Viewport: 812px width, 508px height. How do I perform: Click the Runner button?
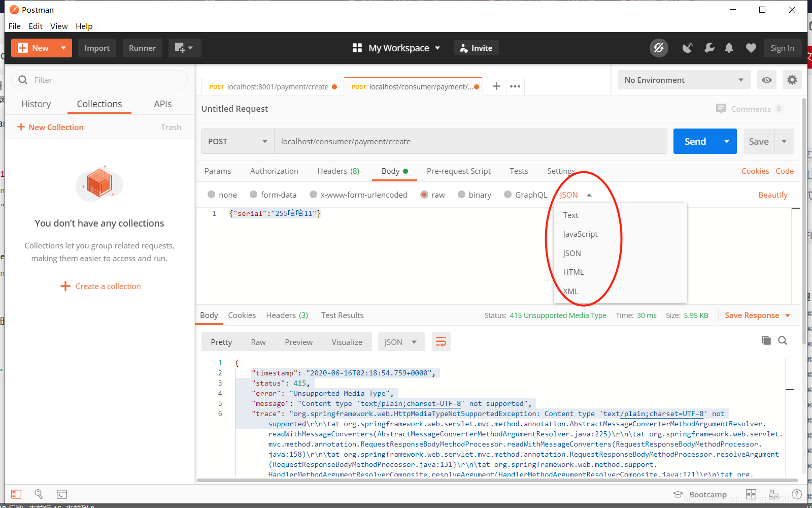coord(142,48)
